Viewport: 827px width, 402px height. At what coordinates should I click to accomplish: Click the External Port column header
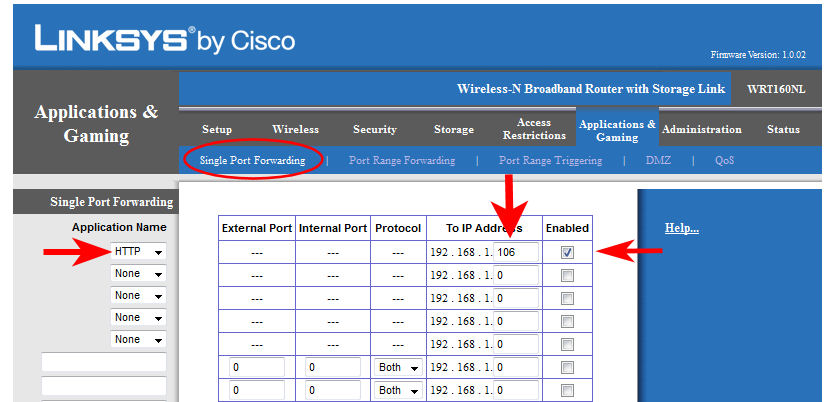[x=257, y=228]
